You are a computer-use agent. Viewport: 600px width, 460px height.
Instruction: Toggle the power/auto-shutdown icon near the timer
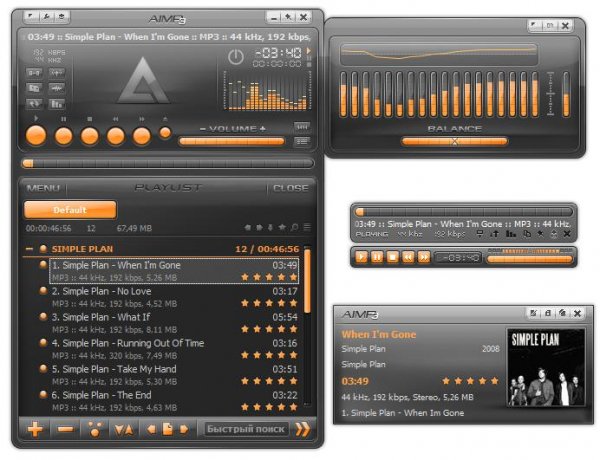236,57
